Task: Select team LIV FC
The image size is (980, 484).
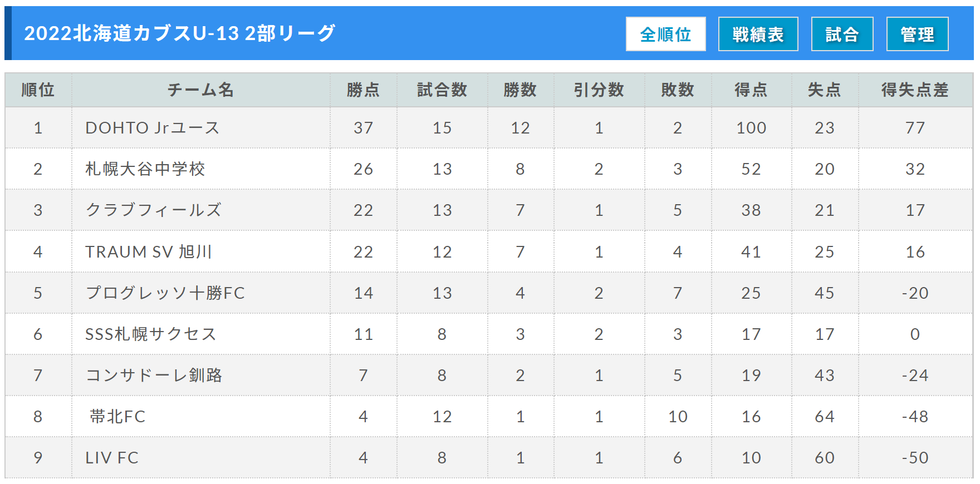Action: tap(112, 458)
